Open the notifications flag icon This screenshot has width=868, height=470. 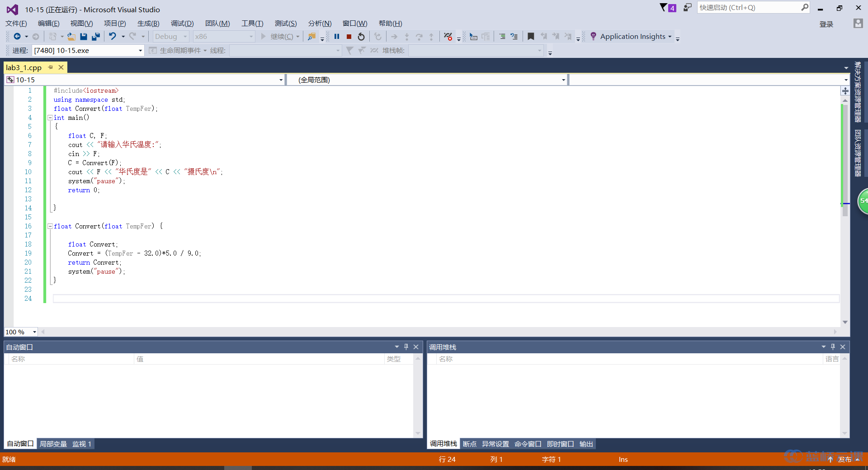pos(663,8)
